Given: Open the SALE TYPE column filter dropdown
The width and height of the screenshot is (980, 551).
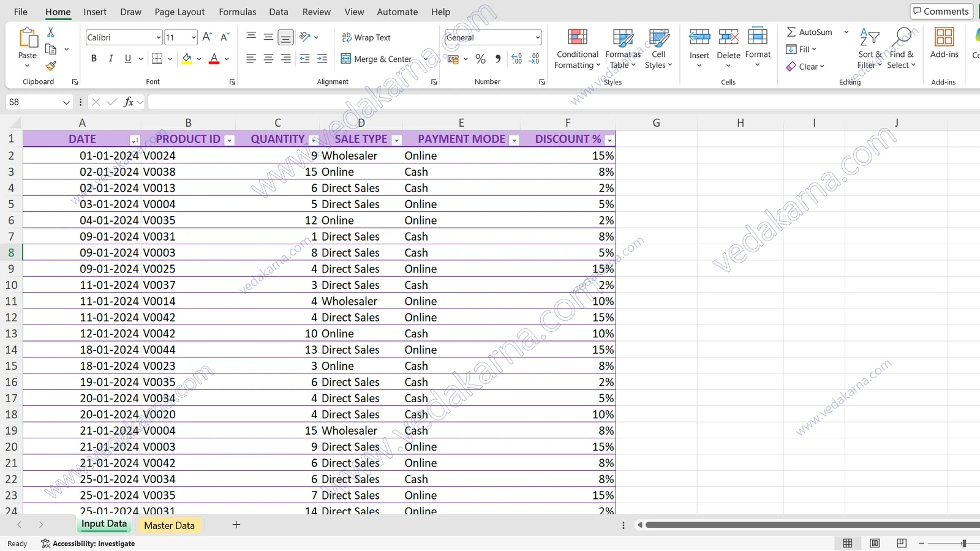Looking at the screenshot, I should (396, 140).
